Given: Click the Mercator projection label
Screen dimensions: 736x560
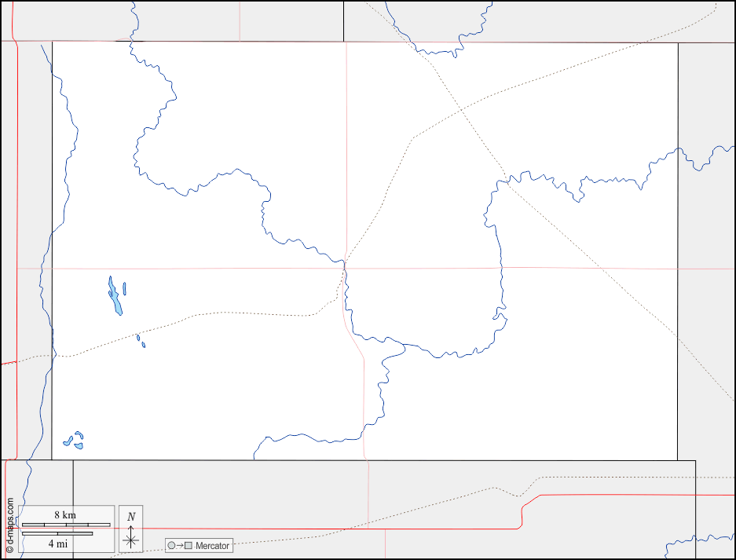Looking at the screenshot, I should click(x=212, y=546).
